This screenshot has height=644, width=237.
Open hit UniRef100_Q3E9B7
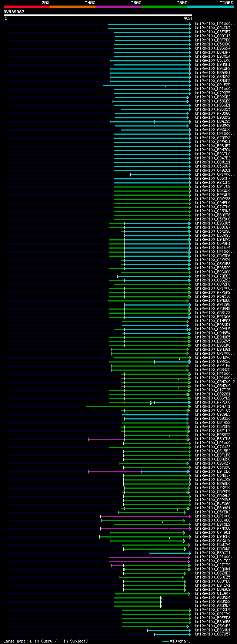(213, 32)
